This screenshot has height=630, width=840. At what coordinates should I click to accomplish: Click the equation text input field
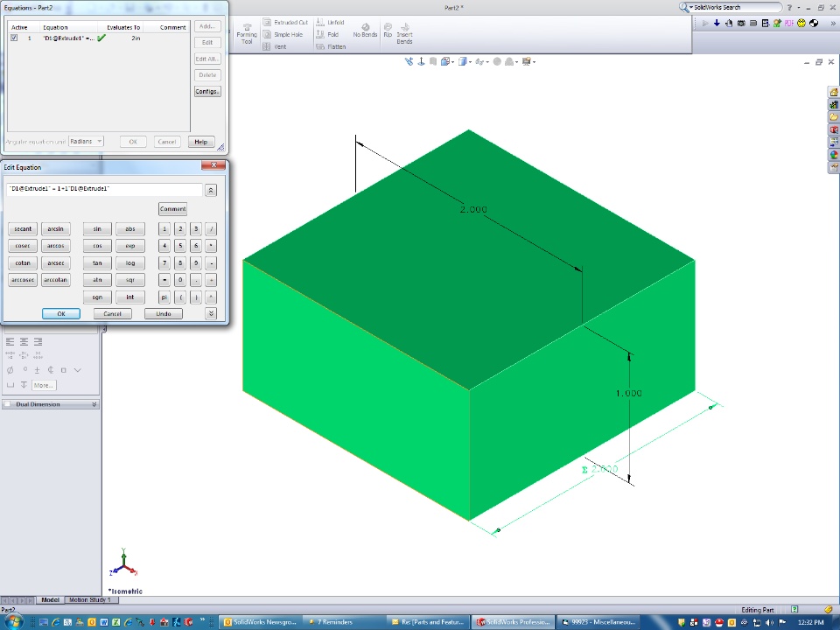[x=104, y=189]
